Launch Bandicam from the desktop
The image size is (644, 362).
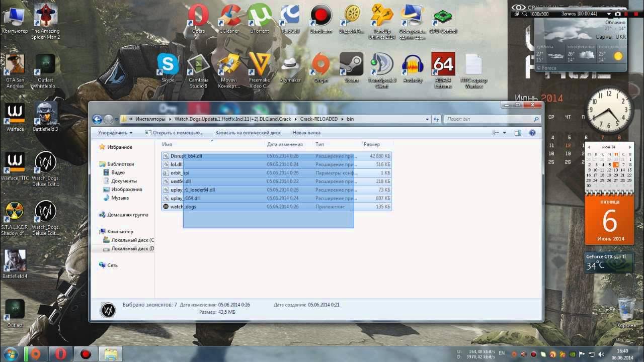321,19
